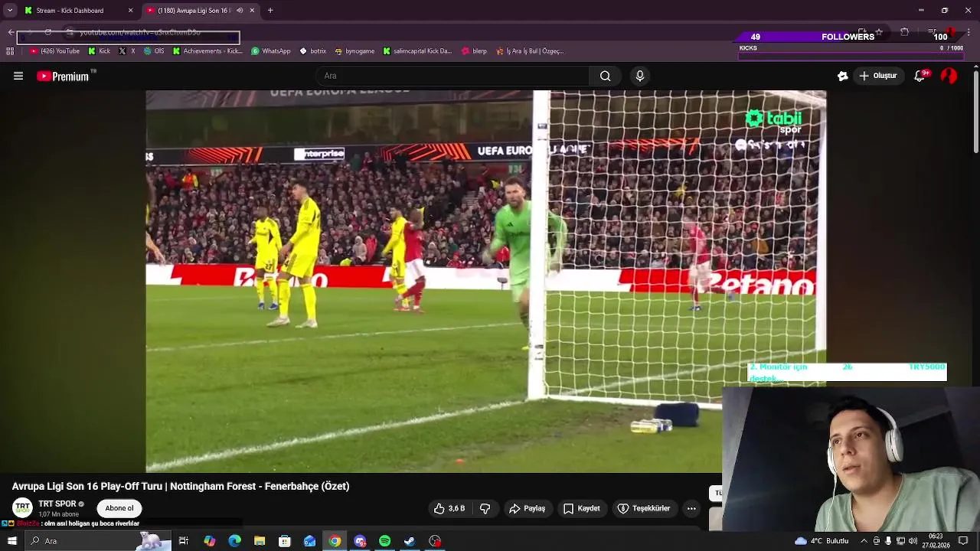Click the sparkle icon beside Oluştur

point(843,76)
